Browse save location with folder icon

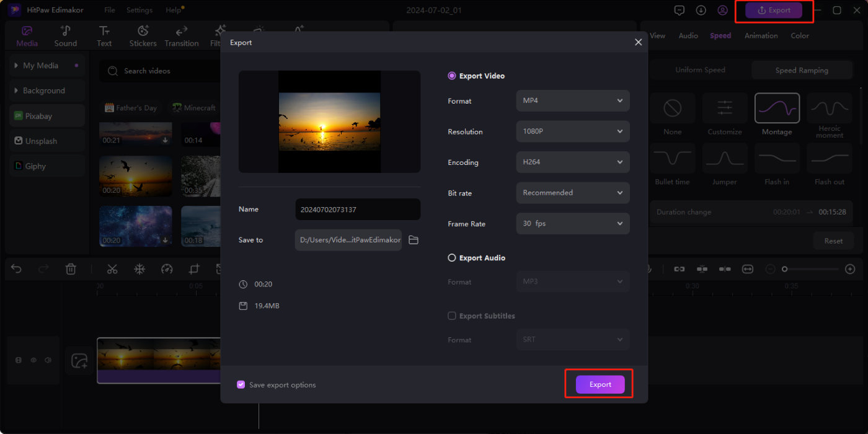[414, 240]
